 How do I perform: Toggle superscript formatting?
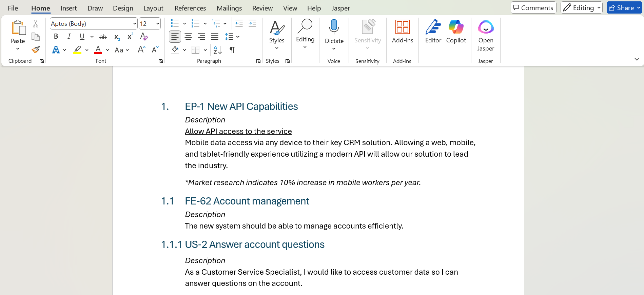click(130, 37)
